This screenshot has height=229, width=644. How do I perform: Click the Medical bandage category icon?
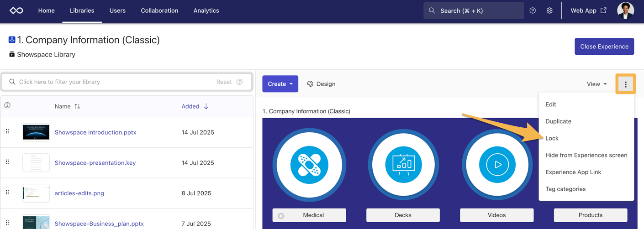pos(309,165)
